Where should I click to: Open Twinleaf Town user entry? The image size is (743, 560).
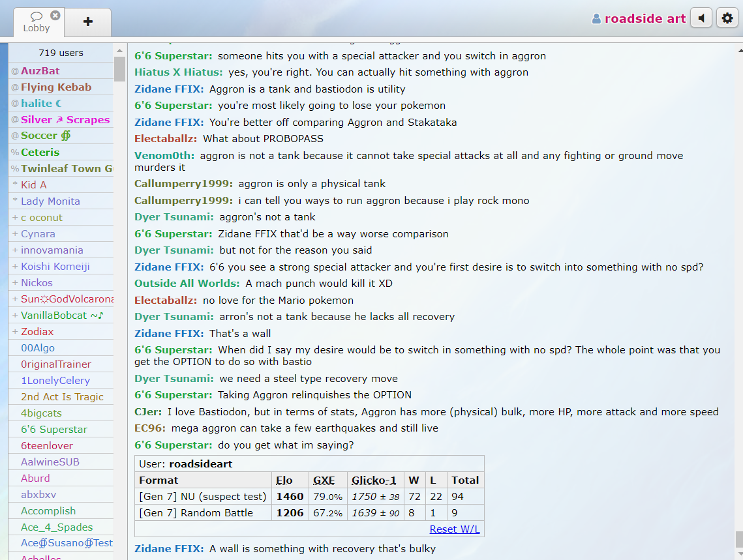point(67,168)
